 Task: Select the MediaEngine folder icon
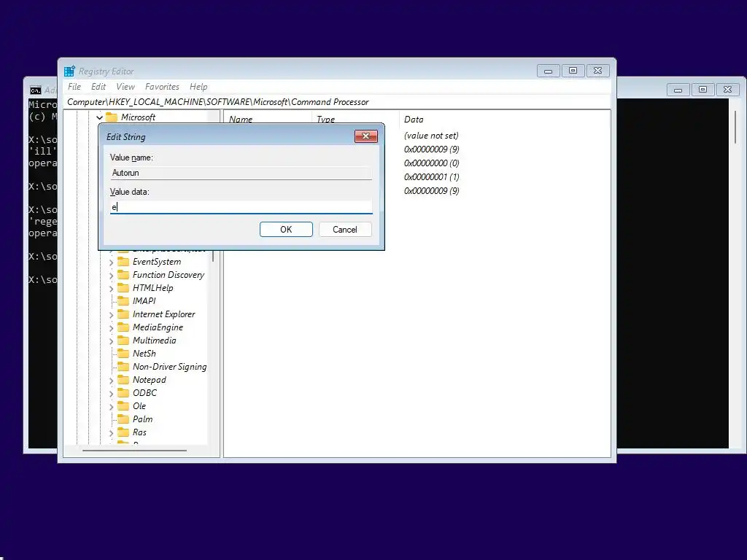pos(123,327)
